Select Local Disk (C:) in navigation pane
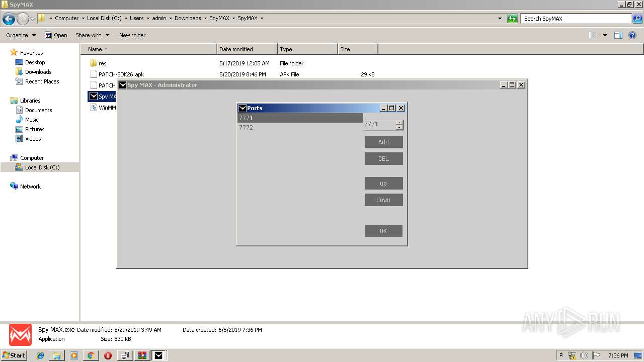 pos(42,167)
